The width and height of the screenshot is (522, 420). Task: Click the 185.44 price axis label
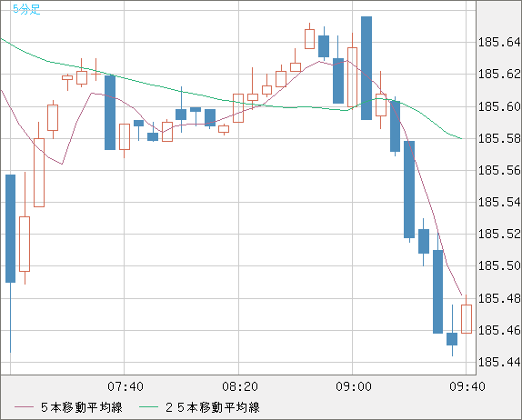point(499,362)
